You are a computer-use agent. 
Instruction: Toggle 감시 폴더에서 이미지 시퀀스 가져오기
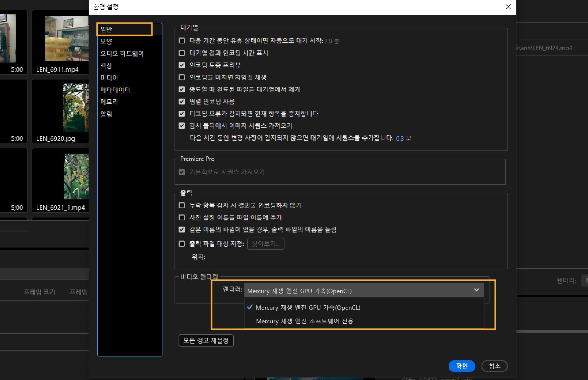click(x=182, y=125)
